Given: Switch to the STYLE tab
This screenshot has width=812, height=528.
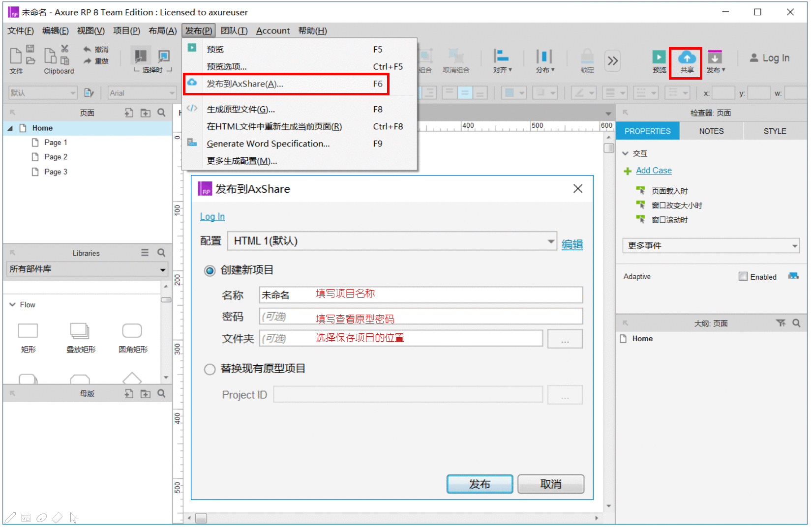Looking at the screenshot, I should pyautogui.click(x=775, y=131).
